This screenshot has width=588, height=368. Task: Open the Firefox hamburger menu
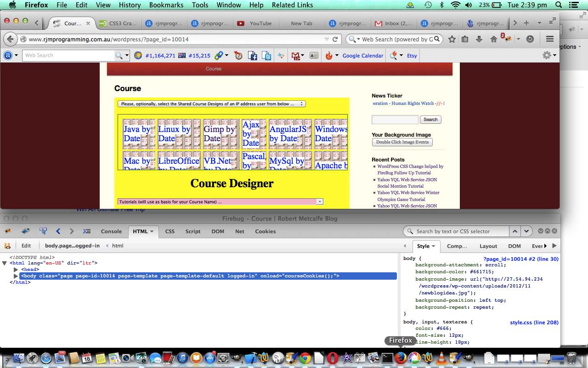click(x=550, y=39)
